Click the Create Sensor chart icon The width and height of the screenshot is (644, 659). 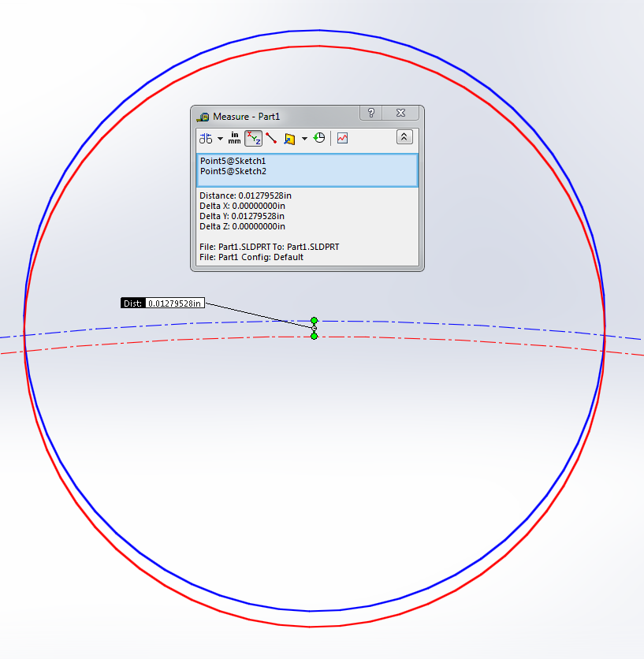tap(342, 138)
